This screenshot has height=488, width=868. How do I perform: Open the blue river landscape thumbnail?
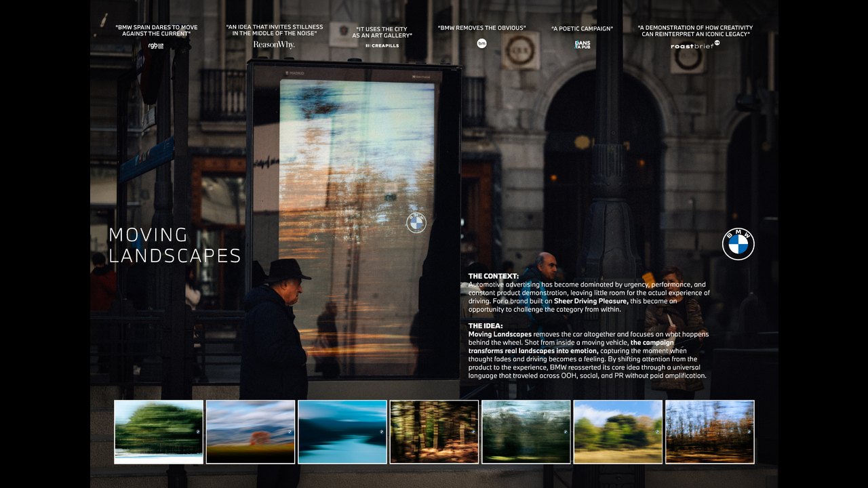[x=342, y=432]
